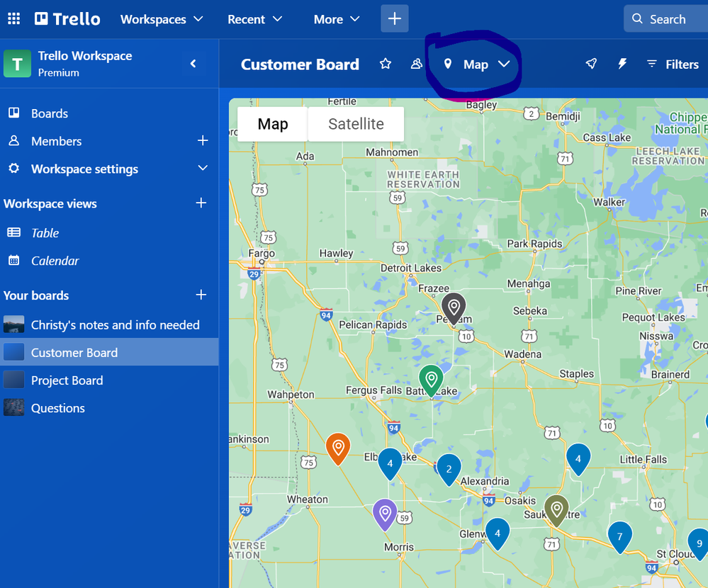Open Workspace settings
This screenshot has height=588, width=708.
pos(84,169)
